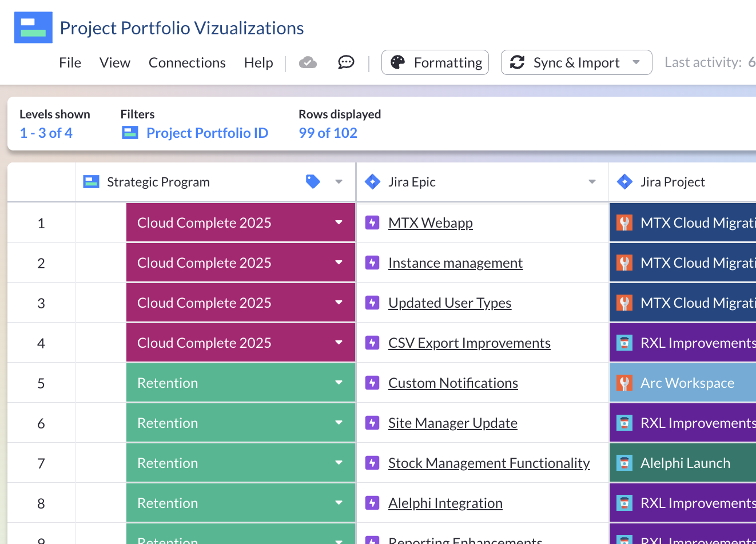The image size is (756, 544).
Task: Open the File menu
Action: (70, 62)
